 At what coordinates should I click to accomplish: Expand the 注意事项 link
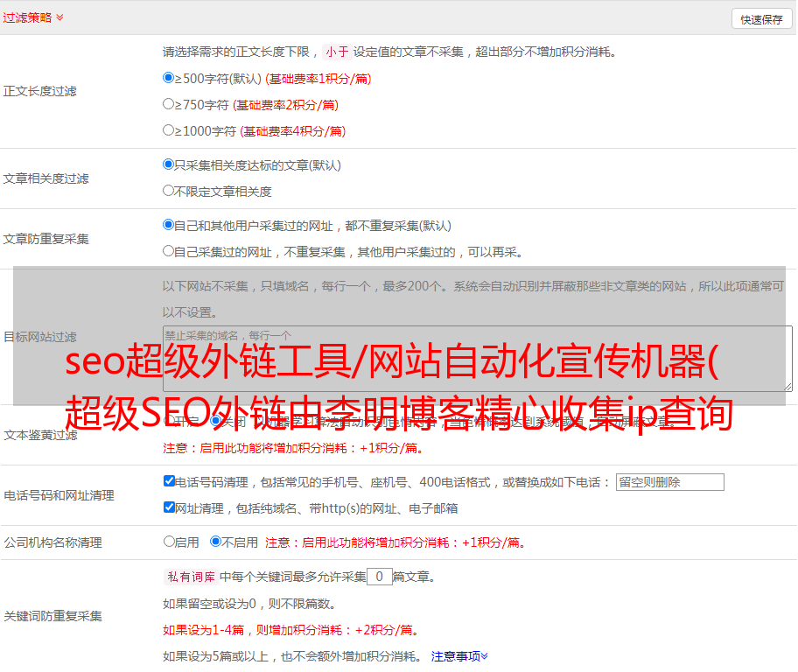[x=459, y=656]
